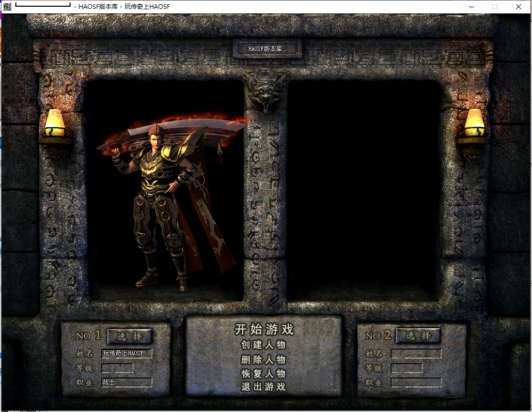This screenshot has height=412, width=532.
Task: Click 退出游戏 to exit the game
Action: pyautogui.click(x=263, y=387)
